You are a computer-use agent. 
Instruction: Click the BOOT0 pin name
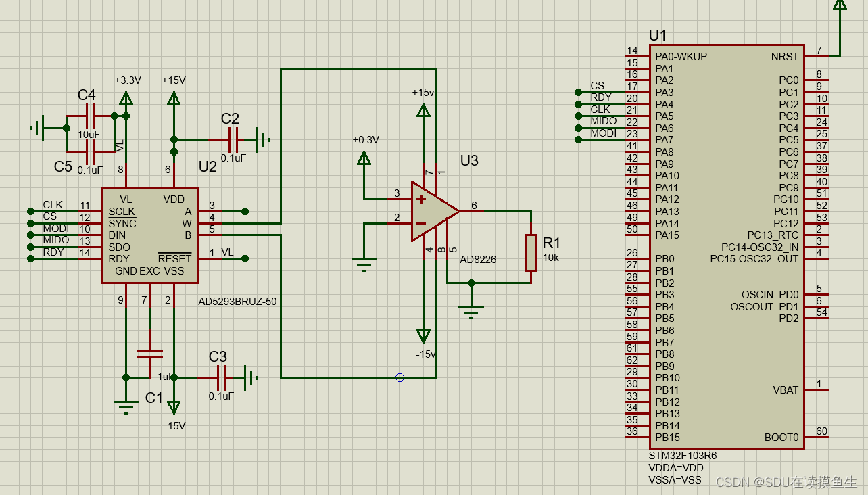(x=781, y=438)
